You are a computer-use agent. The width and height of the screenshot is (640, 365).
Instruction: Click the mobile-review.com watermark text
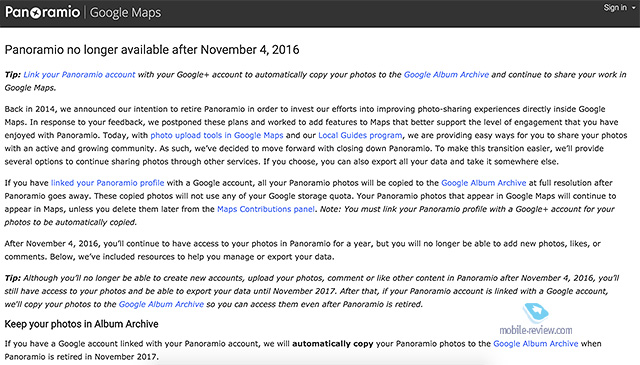(x=536, y=330)
